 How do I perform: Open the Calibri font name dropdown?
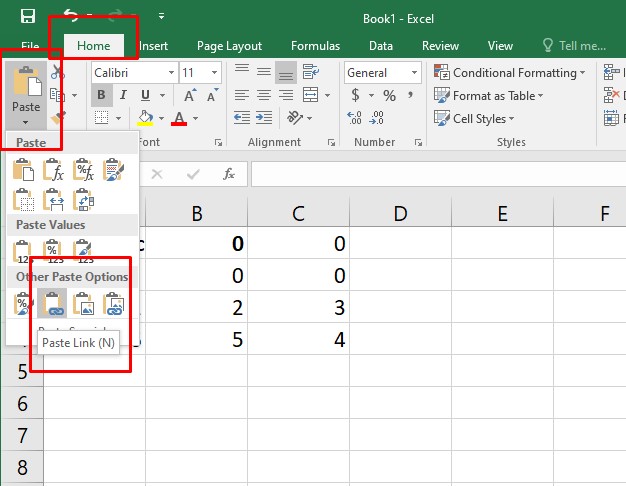(171, 73)
